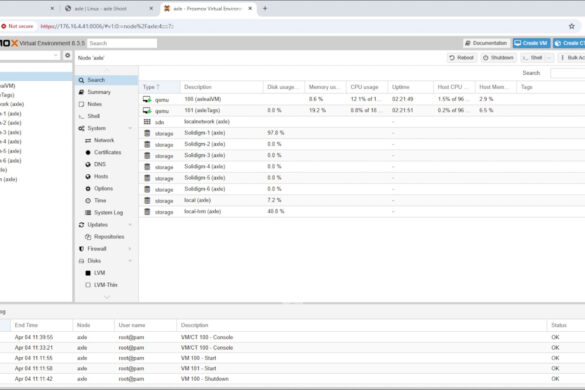Click the Certificates icon under System

point(88,152)
